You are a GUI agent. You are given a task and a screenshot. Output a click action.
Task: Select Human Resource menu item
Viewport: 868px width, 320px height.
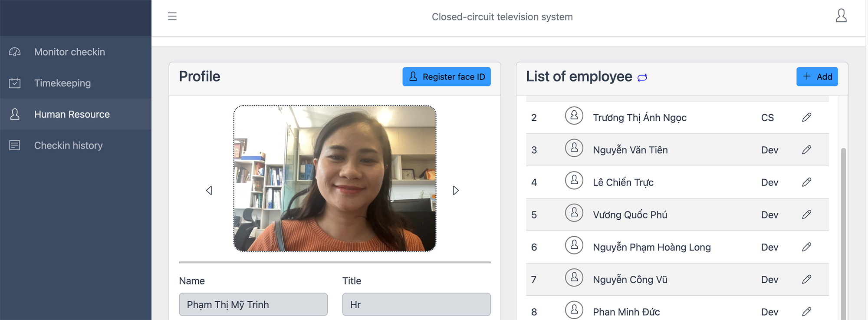tap(76, 114)
